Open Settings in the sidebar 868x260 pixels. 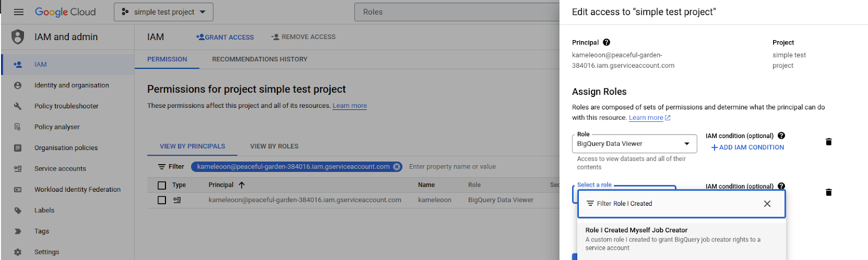(x=47, y=252)
